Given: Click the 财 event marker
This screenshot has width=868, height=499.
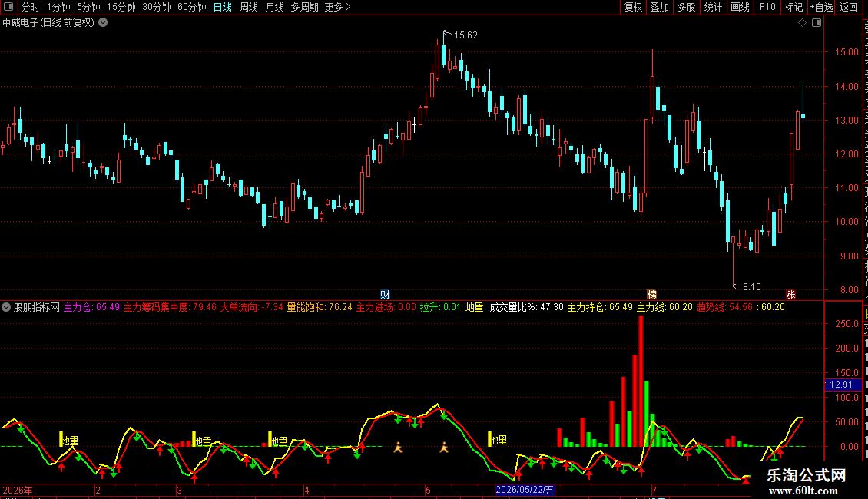Looking at the screenshot, I should click(x=386, y=294).
